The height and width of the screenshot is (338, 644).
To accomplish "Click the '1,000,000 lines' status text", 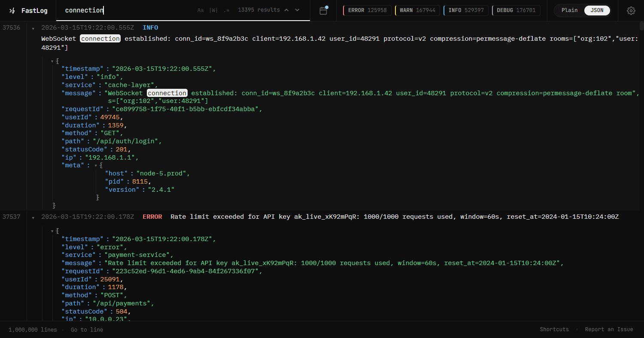I will (33, 330).
